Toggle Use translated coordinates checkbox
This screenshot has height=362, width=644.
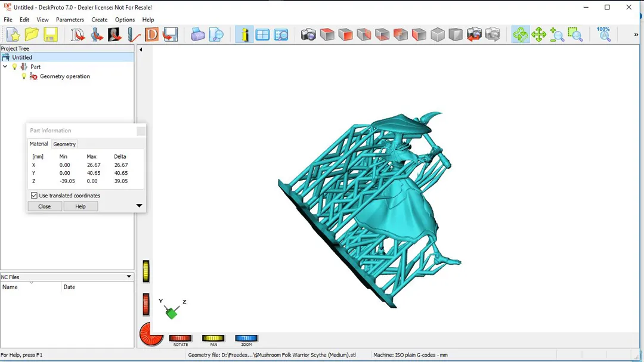(34, 196)
